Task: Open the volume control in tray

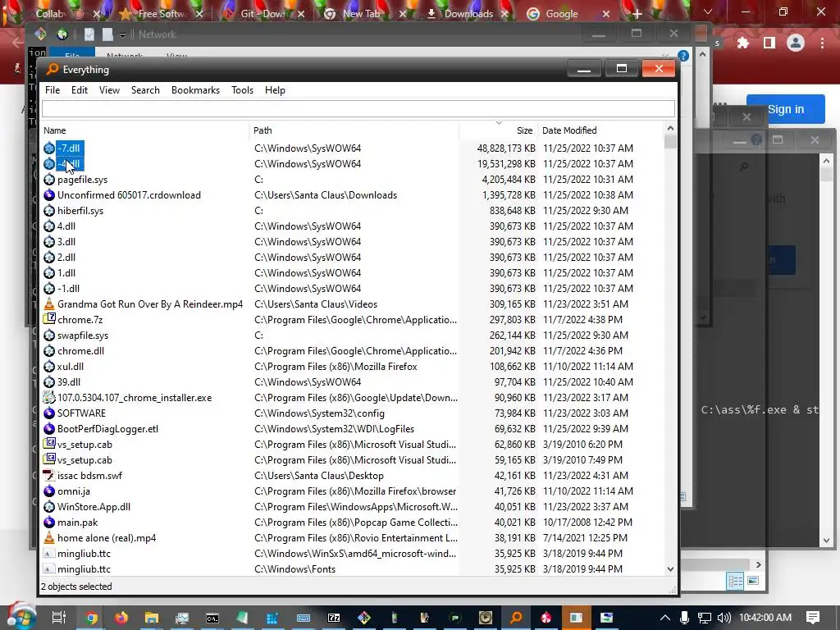Action: coord(724,618)
